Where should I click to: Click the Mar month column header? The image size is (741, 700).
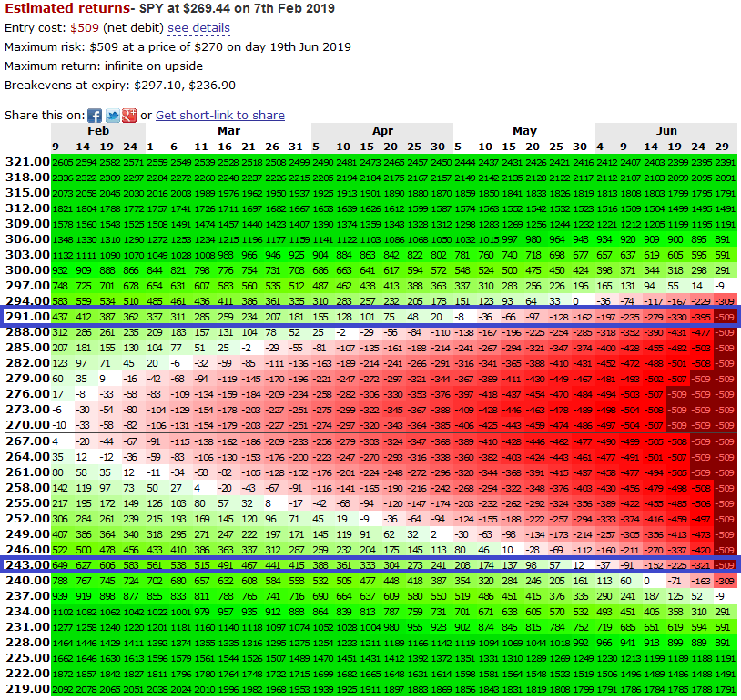(228, 131)
